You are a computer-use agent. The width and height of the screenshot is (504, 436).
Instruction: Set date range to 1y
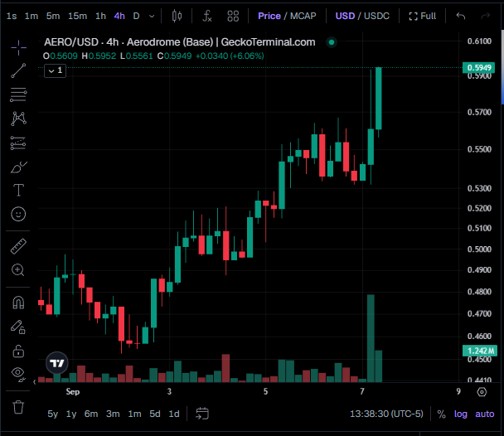[x=71, y=414]
